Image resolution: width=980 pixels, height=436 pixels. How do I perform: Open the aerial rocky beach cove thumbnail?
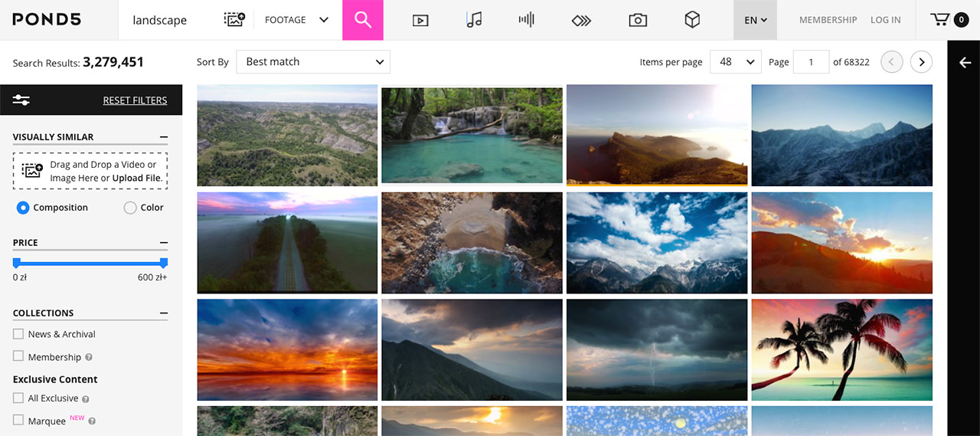click(472, 243)
